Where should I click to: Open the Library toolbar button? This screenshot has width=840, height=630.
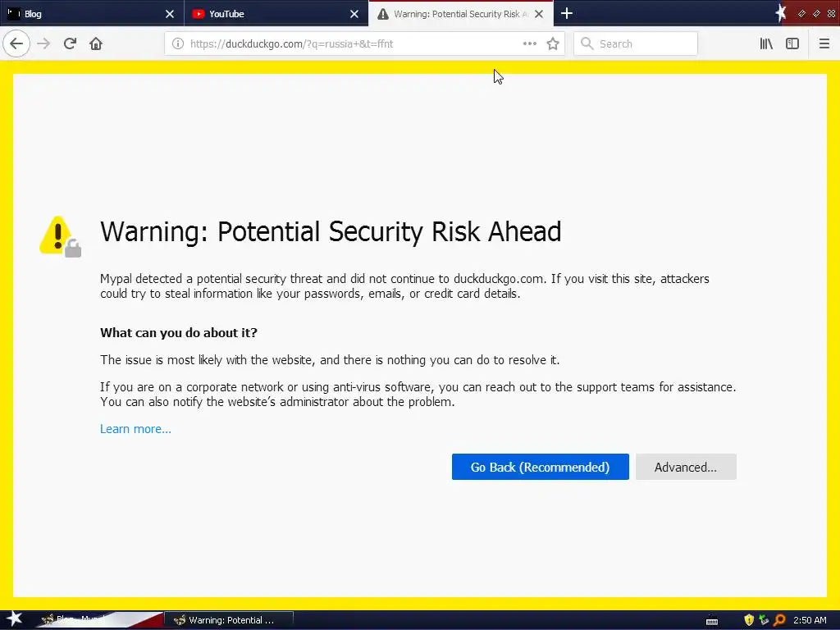(x=766, y=43)
